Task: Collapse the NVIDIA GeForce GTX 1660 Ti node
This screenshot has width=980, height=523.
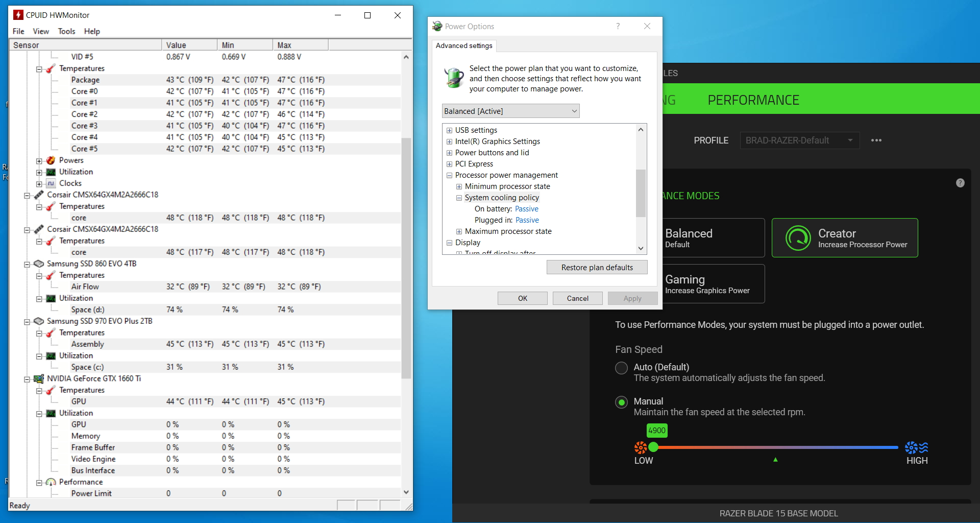Action: tap(27, 379)
